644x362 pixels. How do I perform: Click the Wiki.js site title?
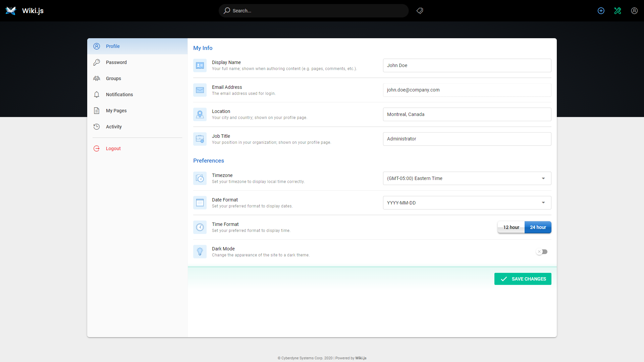(33, 11)
